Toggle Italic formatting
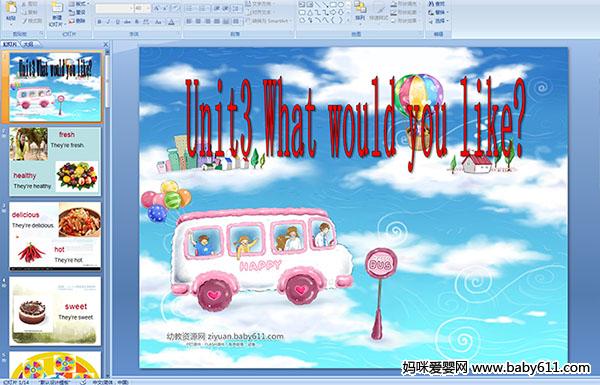 [x=108, y=22]
